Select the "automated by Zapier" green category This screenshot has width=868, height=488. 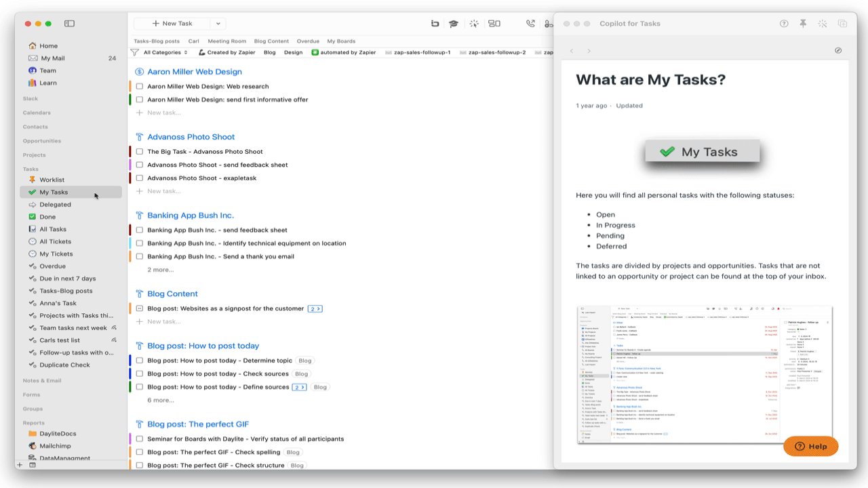click(344, 52)
